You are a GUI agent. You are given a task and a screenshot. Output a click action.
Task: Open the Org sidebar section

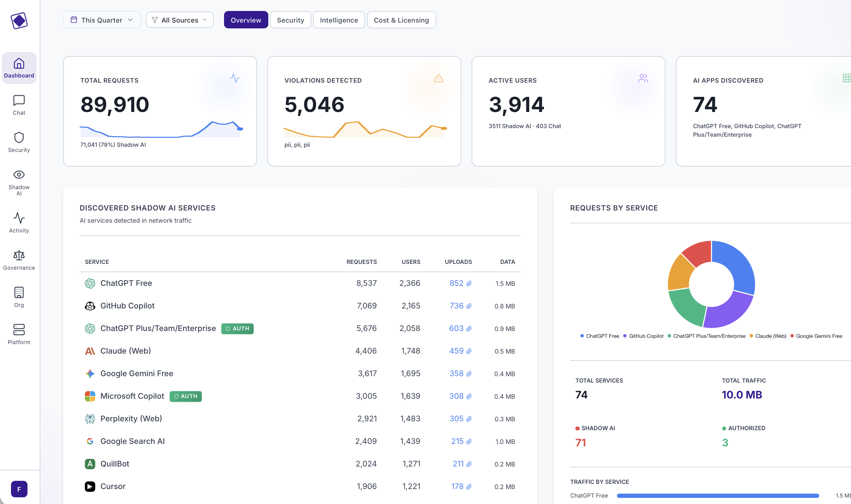click(x=19, y=297)
